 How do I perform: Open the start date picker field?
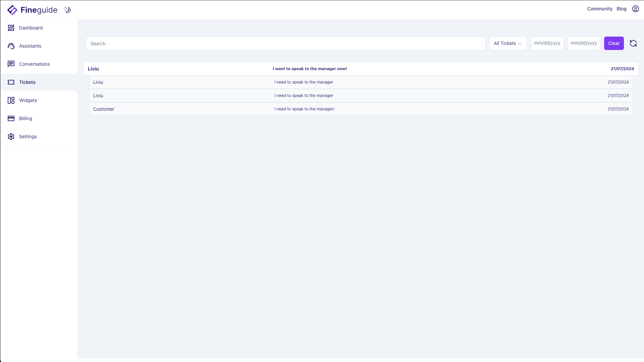click(547, 43)
